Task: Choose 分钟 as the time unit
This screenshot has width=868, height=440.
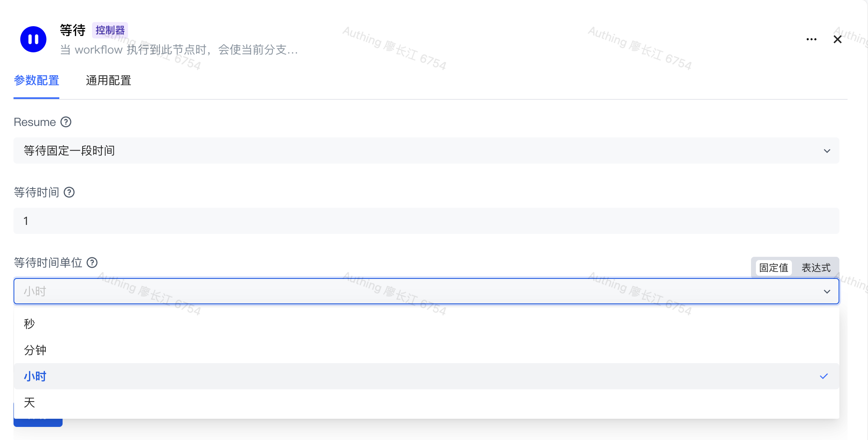Action: 35,350
